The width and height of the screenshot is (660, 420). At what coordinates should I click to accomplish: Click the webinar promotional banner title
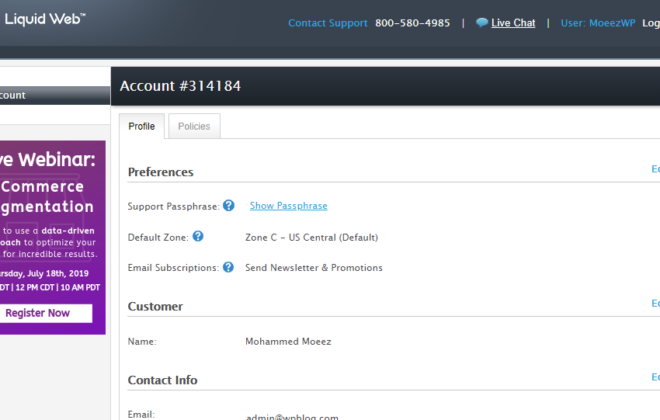[x=48, y=160]
